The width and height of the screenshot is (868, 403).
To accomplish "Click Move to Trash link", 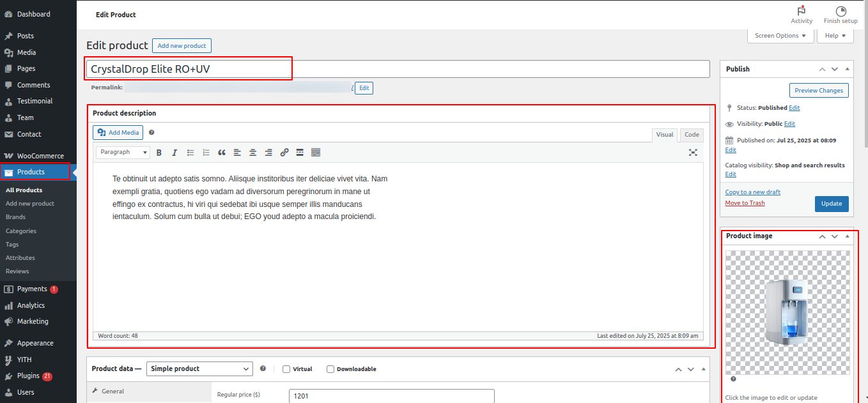I will tap(745, 203).
